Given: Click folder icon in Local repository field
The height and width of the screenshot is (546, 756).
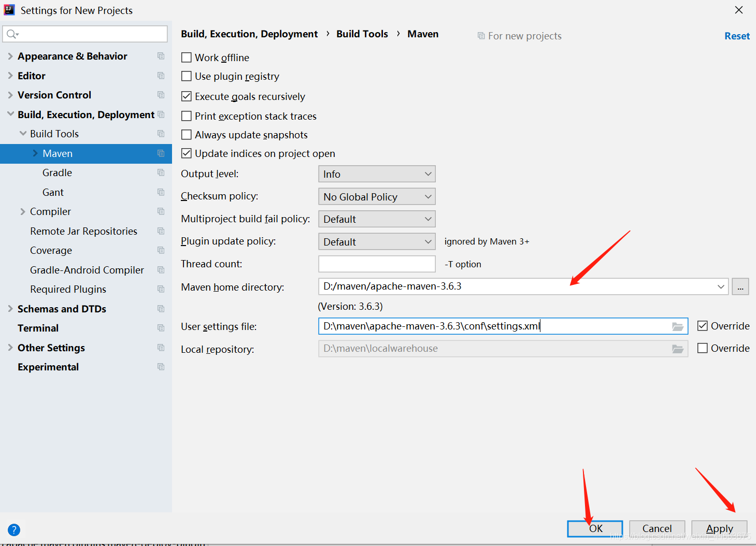Looking at the screenshot, I should pos(677,349).
